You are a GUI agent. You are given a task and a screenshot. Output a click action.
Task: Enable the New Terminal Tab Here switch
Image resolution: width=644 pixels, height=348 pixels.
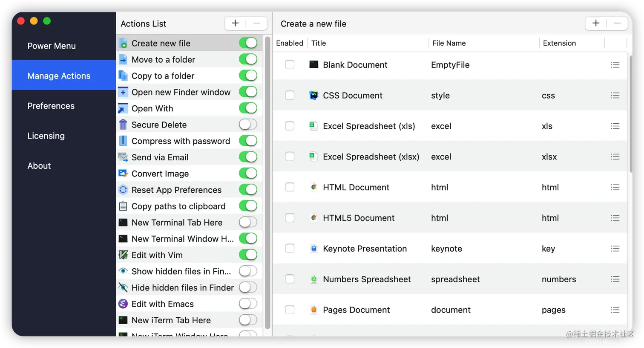pyautogui.click(x=248, y=222)
